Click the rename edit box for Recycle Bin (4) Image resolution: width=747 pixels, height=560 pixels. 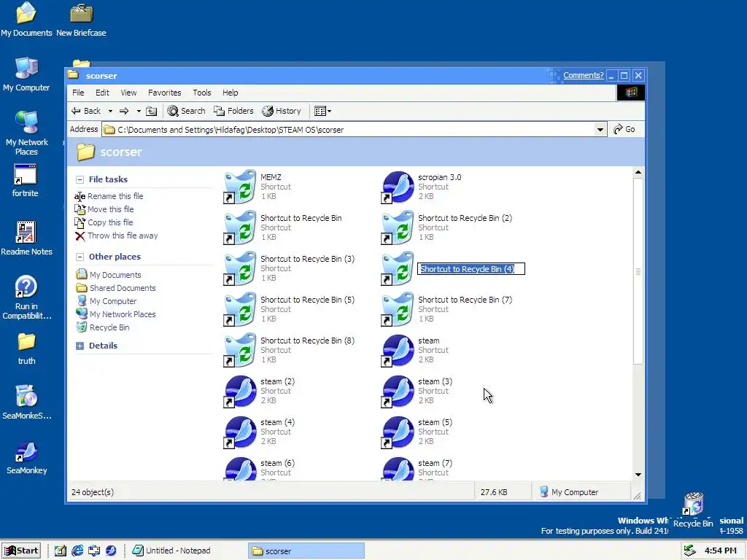(x=471, y=269)
